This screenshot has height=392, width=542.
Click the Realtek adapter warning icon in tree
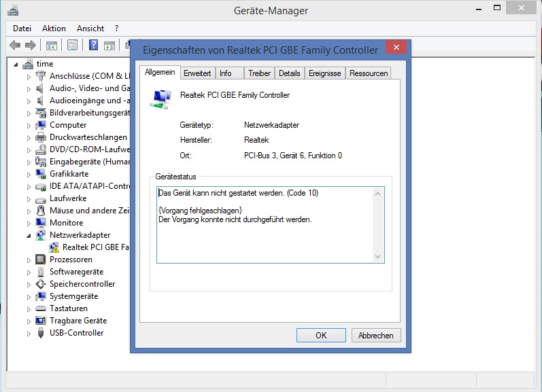tap(54, 247)
